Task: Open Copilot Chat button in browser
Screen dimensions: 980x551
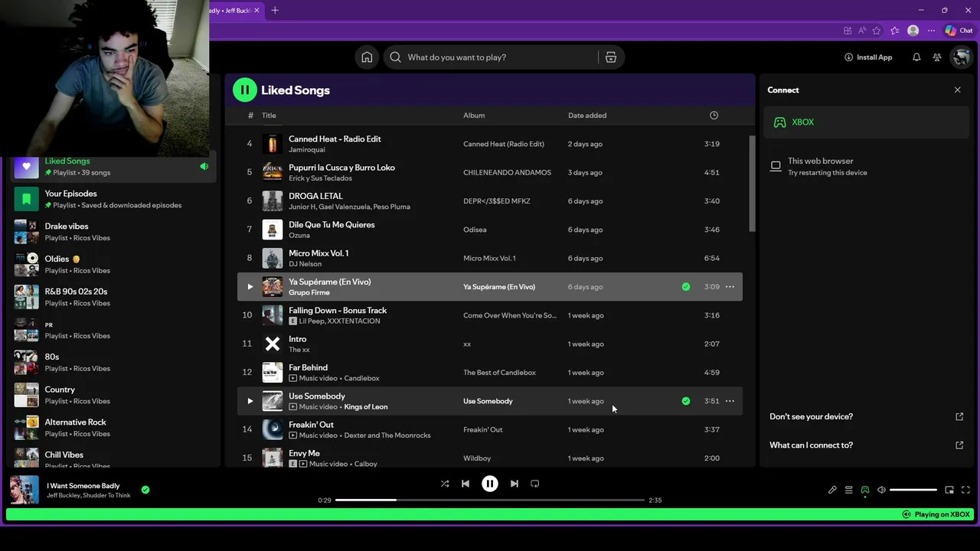Action: (959, 31)
